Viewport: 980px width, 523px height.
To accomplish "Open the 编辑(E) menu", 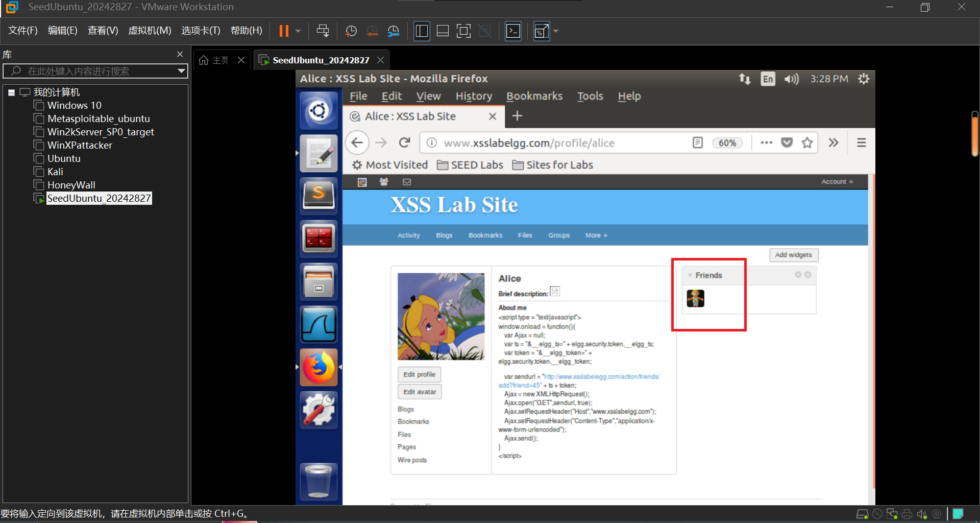I will [x=63, y=31].
